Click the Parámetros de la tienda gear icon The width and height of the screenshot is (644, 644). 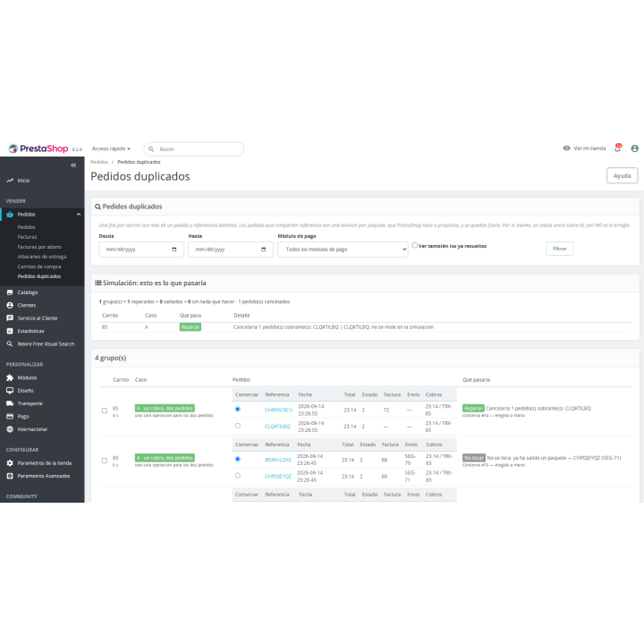[10, 463]
